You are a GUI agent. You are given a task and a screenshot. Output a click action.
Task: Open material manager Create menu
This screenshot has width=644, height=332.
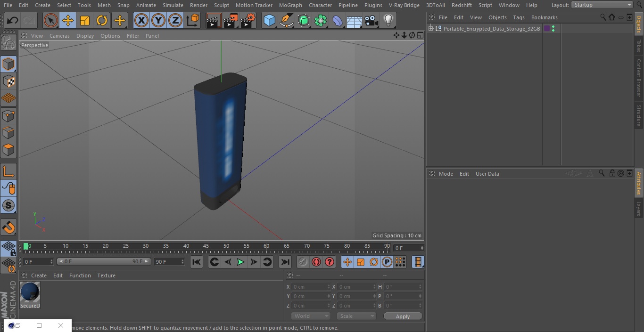(39, 275)
